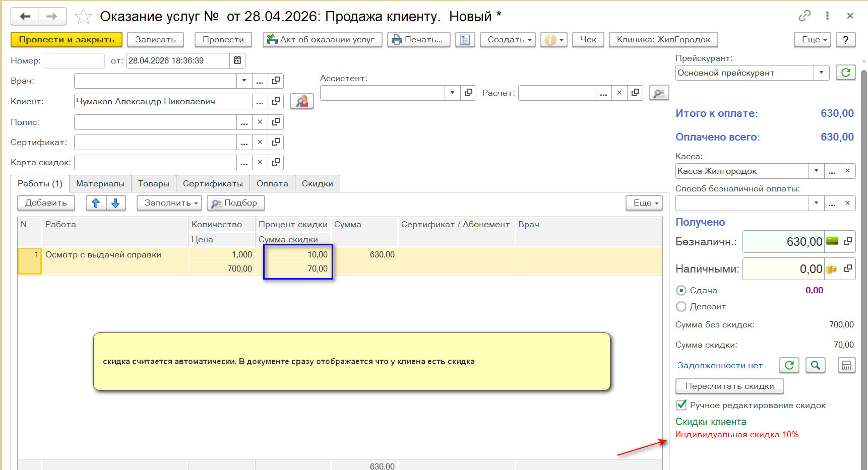Click the Номер input field

[x=74, y=60]
